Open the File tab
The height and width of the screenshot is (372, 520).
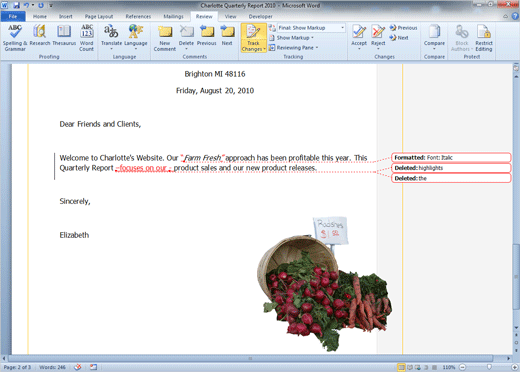click(x=13, y=16)
